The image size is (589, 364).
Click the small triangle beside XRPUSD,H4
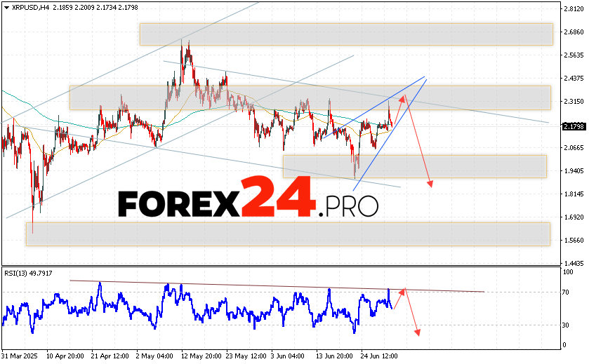5,7
